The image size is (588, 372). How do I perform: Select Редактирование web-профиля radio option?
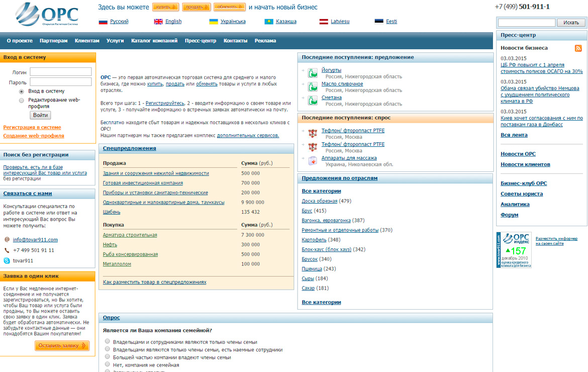(22, 100)
